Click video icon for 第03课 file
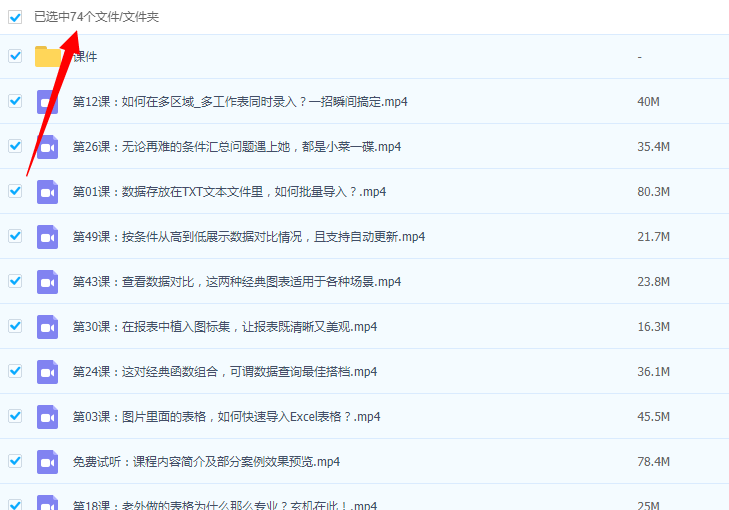Viewport: 729px width, 510px height. coord(48,416)
